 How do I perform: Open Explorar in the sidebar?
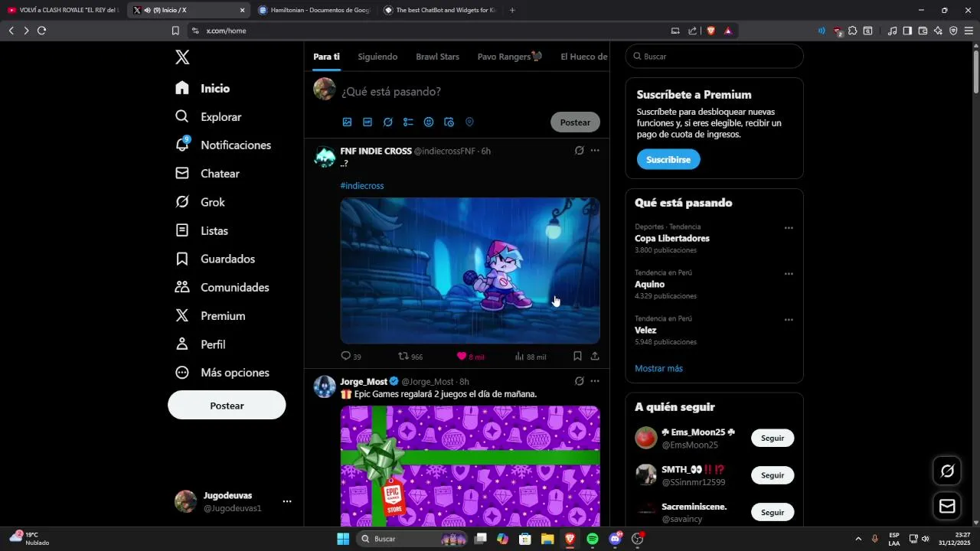pos(208,117)
